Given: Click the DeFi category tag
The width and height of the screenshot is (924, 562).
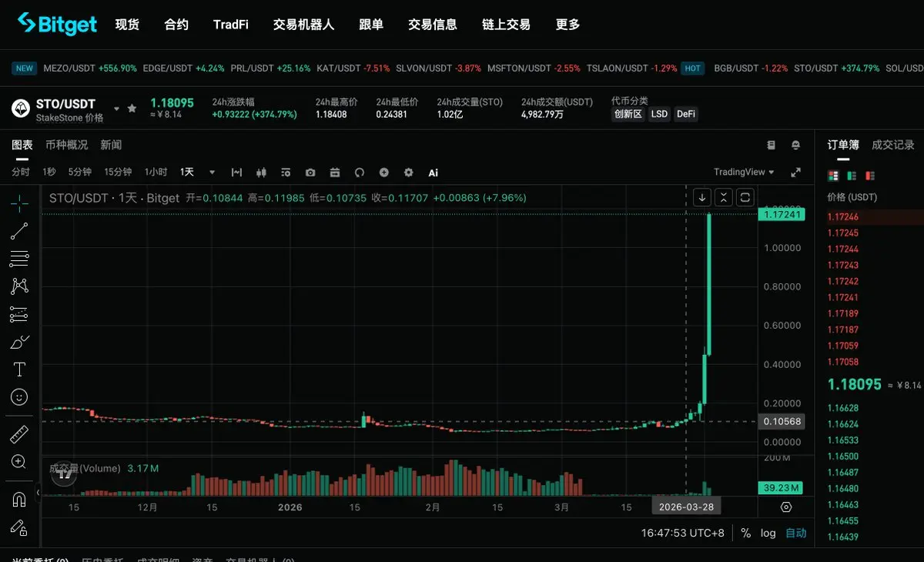Looking at the screenshot, I should click(x=686, y=114).
